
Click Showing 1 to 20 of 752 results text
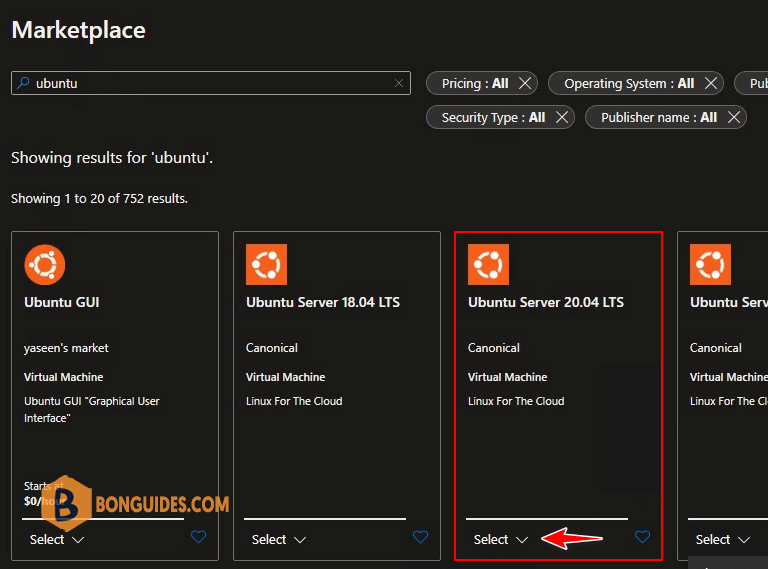pyautogui.click(x=99, y=198)
